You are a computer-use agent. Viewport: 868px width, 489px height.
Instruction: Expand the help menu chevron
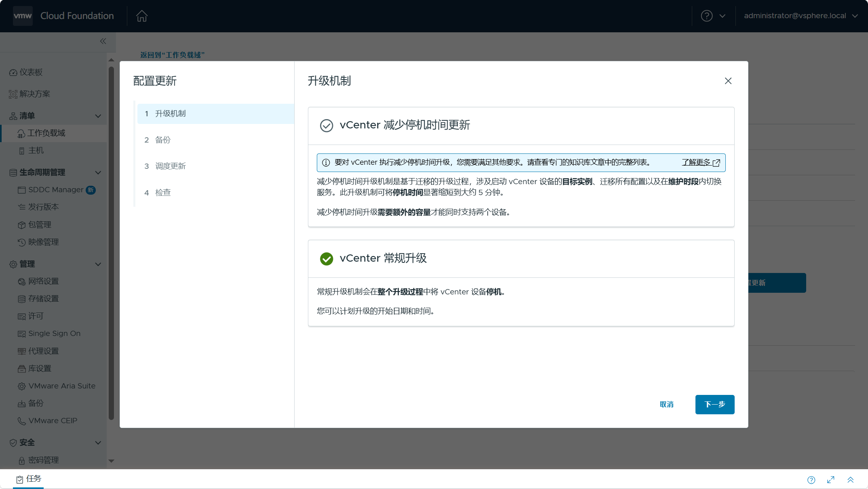[723, 16]
